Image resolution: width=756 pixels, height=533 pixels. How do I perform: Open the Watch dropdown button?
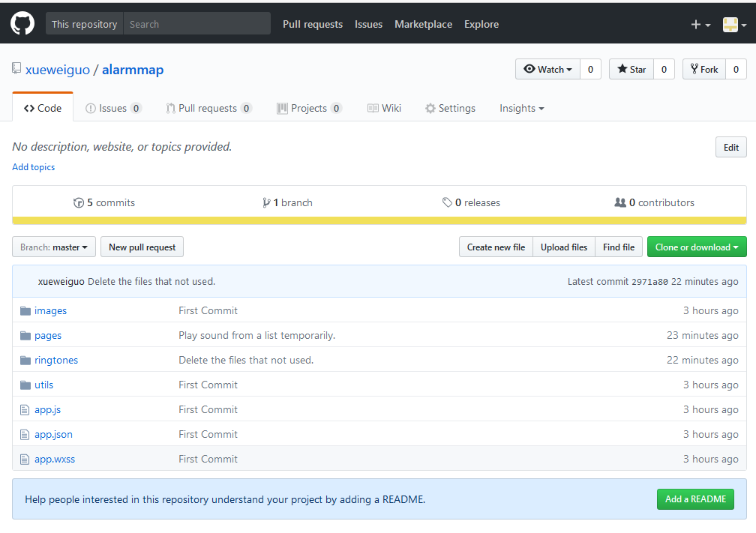[547, 70]
